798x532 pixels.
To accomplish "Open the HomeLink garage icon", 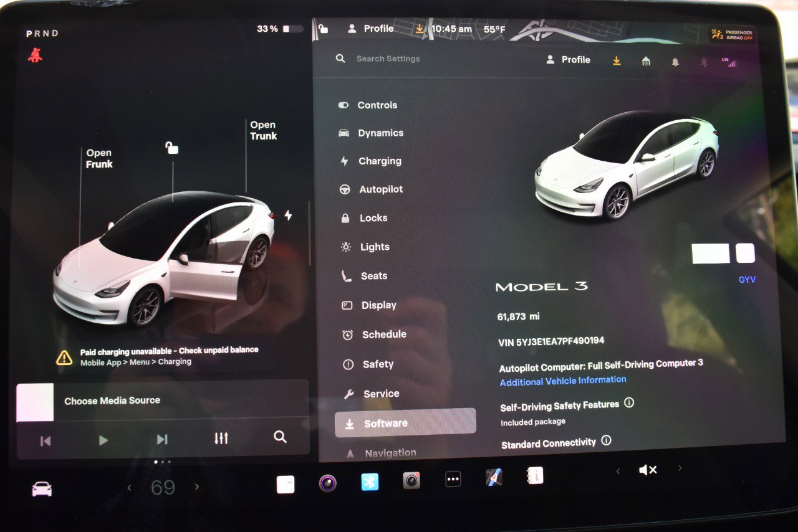I will [646, 61].
